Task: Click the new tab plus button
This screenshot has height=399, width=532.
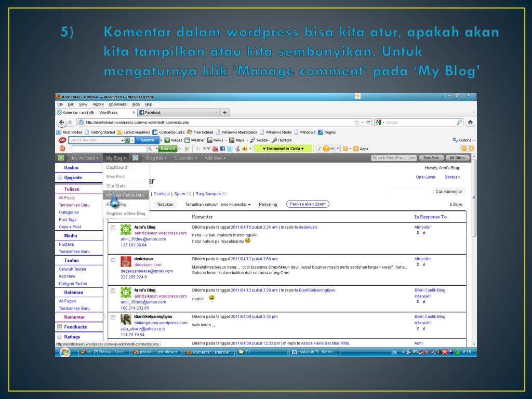Action: click(224, 112)
